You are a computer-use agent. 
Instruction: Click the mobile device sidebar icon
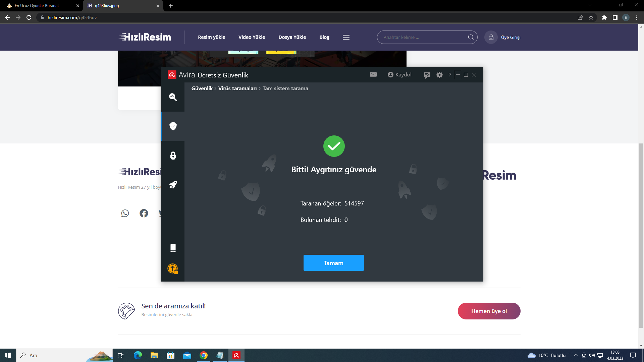coord(173,248)
